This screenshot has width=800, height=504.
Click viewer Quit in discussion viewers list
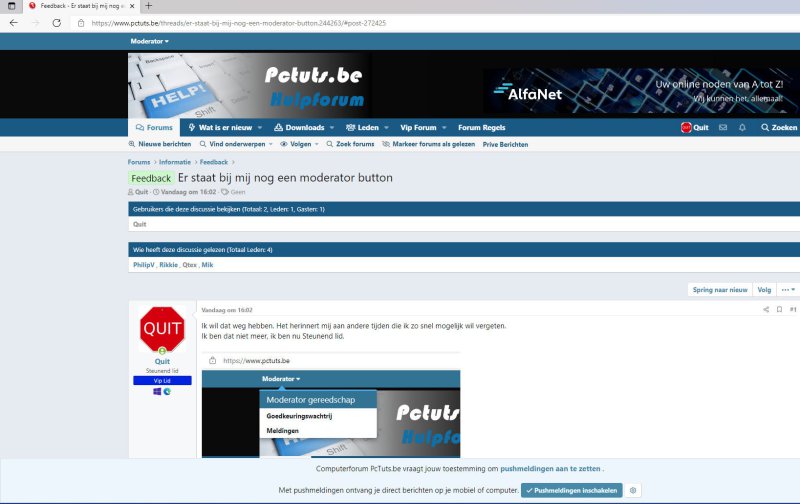(139, 224)
